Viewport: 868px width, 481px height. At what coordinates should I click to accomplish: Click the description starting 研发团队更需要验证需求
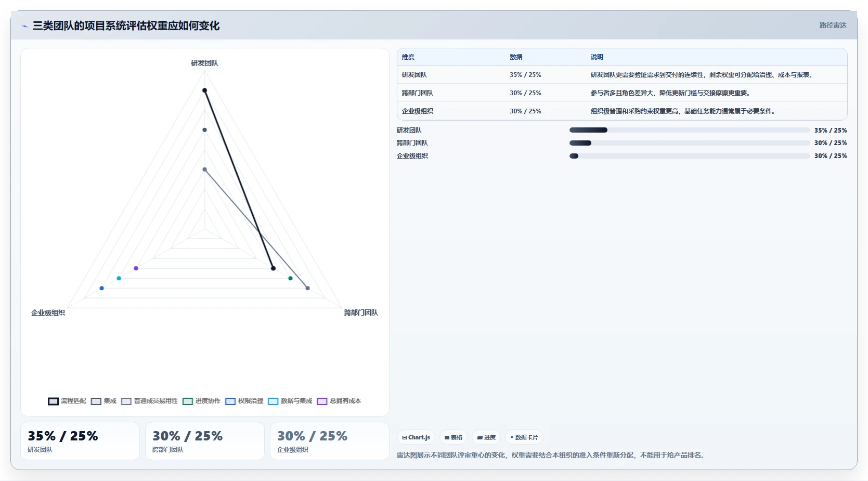pyautogui.click(x=702, y=75)
